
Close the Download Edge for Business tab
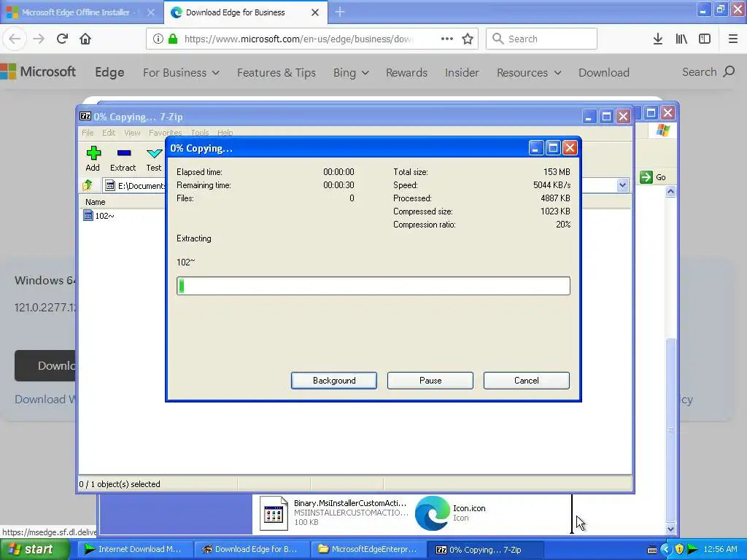pyautogui.click(x=315, y=12)
